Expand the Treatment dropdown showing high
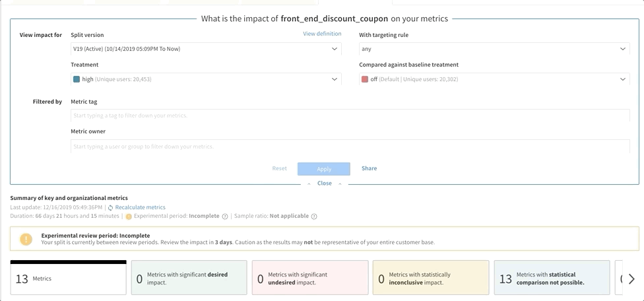 tap(206, 79)
